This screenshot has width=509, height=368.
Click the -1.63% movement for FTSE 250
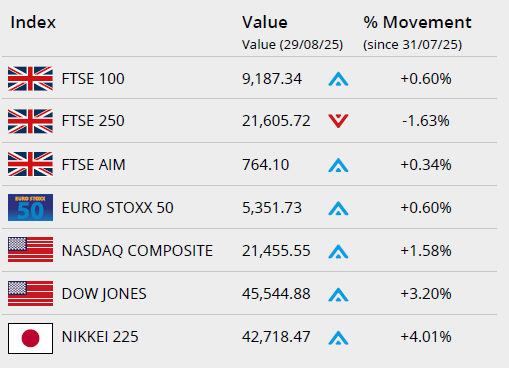click(x=426, y=121)
